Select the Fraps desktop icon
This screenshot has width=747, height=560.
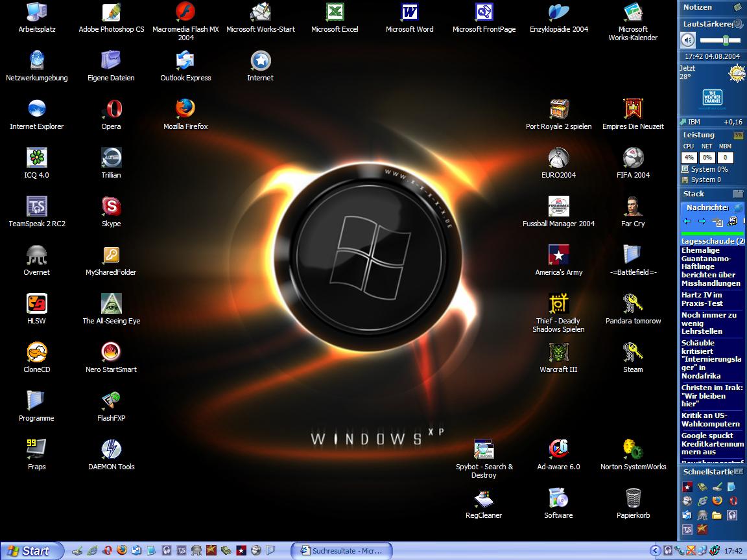(x=37, y=449)
